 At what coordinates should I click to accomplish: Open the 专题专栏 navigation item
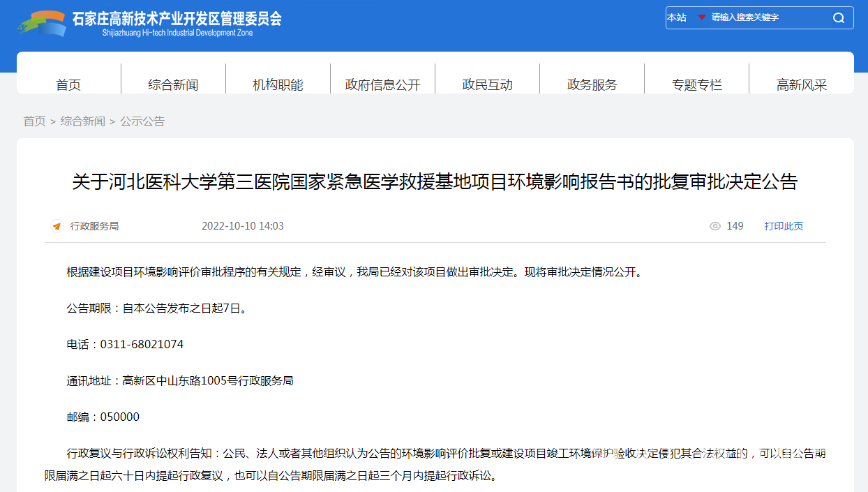(696, 84)
